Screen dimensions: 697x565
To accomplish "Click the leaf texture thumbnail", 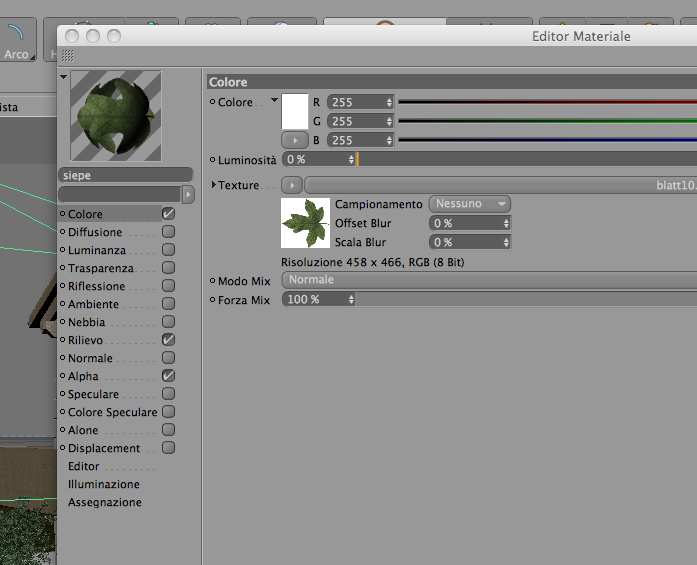I will coord(305,223).
